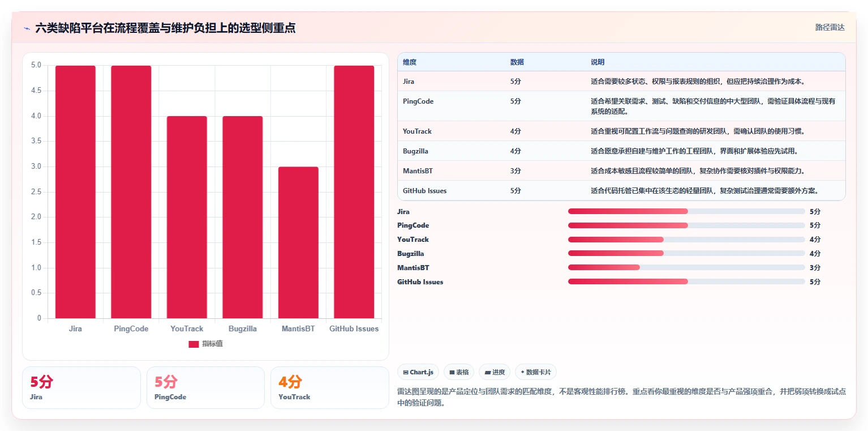Select the GitHub Issues table row name
The height and width of the screenshot is (431, 868).
tap(425, 191)
